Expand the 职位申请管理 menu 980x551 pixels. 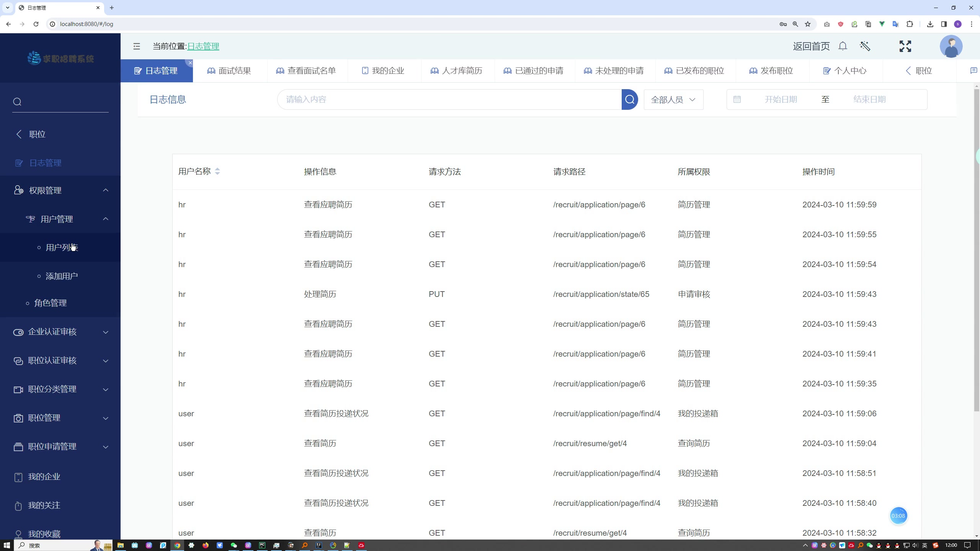pos(60,447)
